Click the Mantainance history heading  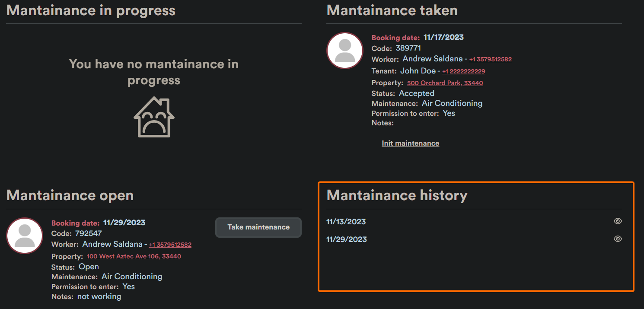coord(397,195)
